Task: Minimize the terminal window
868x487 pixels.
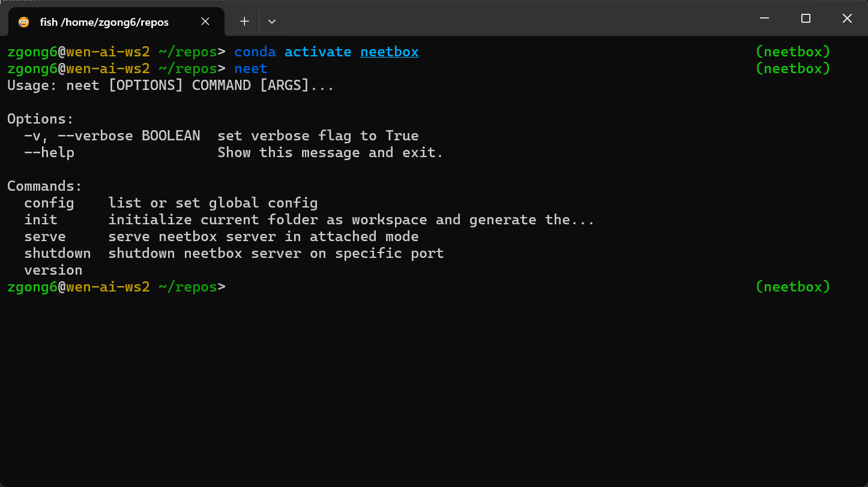Action: pyautogui.click(x=764, y=19)
